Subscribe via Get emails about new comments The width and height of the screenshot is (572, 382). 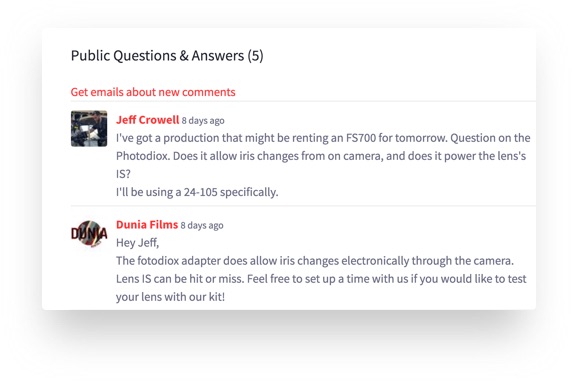[153, 92]
